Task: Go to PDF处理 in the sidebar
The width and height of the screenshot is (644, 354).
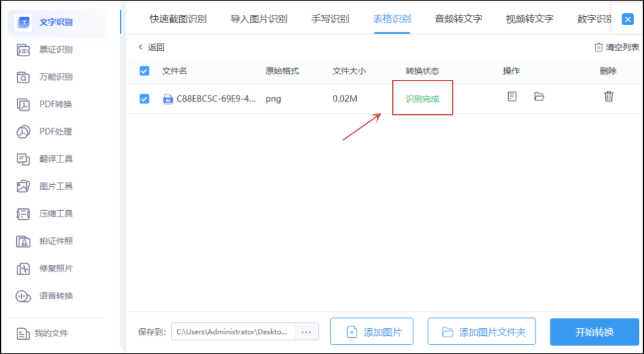Action: pyautogui.click(x=44, y=132)
